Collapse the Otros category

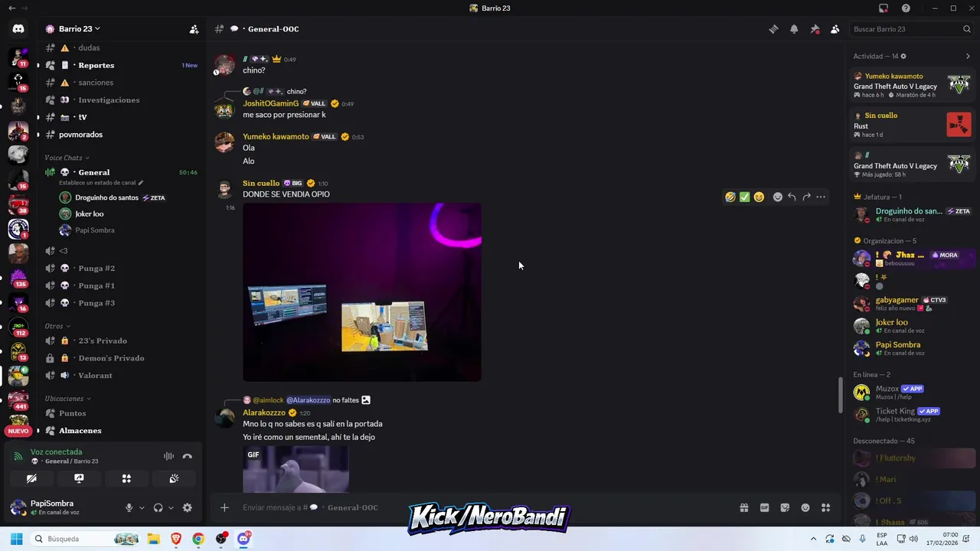pos(57,326)
